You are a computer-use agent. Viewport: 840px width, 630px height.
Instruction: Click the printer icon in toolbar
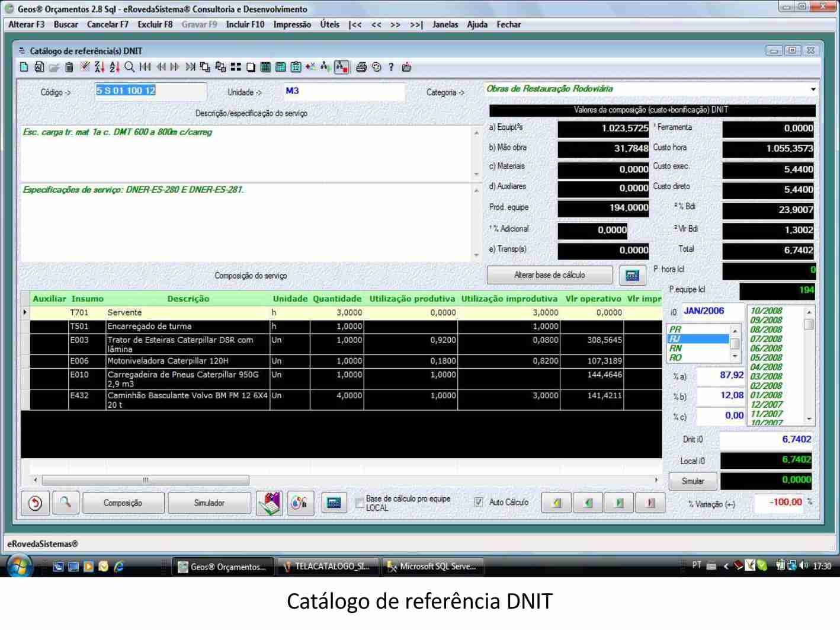(x=361, y=67)
